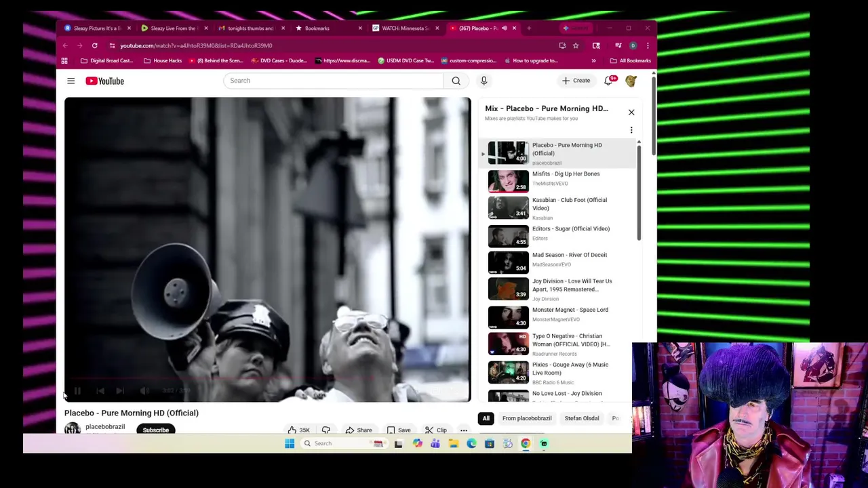The image size is (868, 488).
Task: Open Chrome apps grid in bookmarks bar
Action: (x=64, y=61)
